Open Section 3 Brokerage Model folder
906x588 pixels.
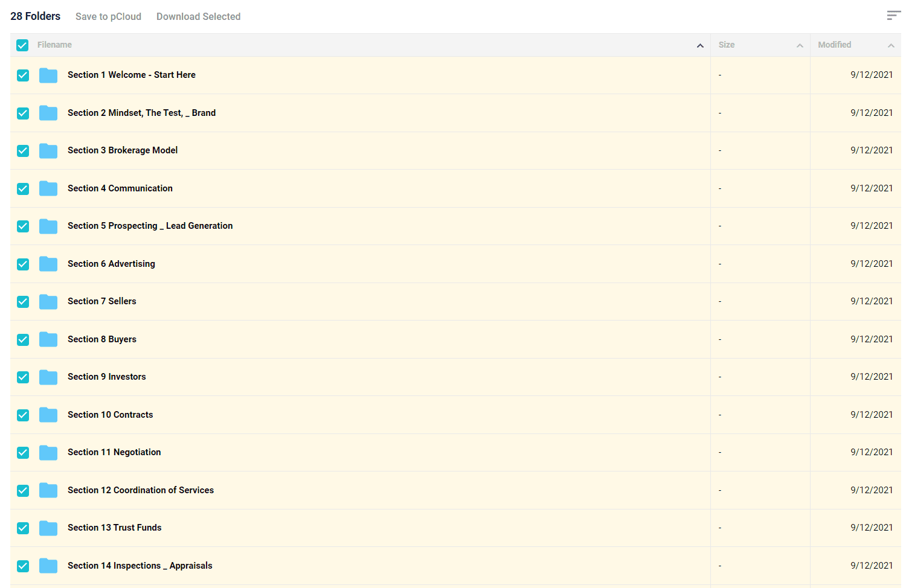(123, 150)
